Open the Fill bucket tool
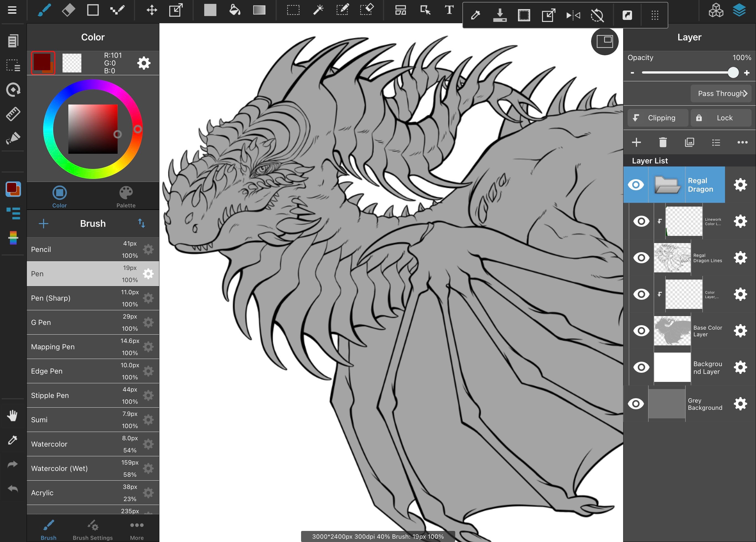The image size is (756, 542). [x=235, y=10]
